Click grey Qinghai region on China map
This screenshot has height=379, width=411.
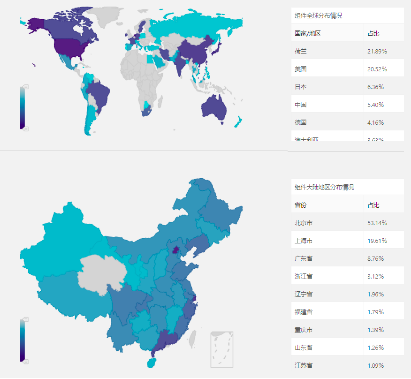102,275
